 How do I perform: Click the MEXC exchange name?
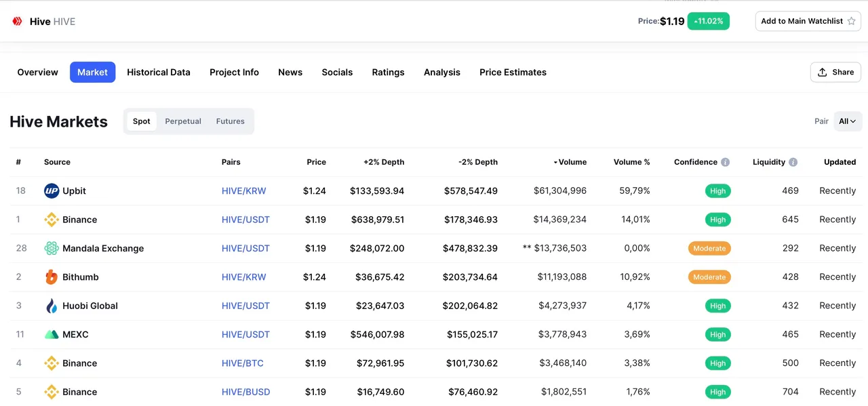[75, 334]
